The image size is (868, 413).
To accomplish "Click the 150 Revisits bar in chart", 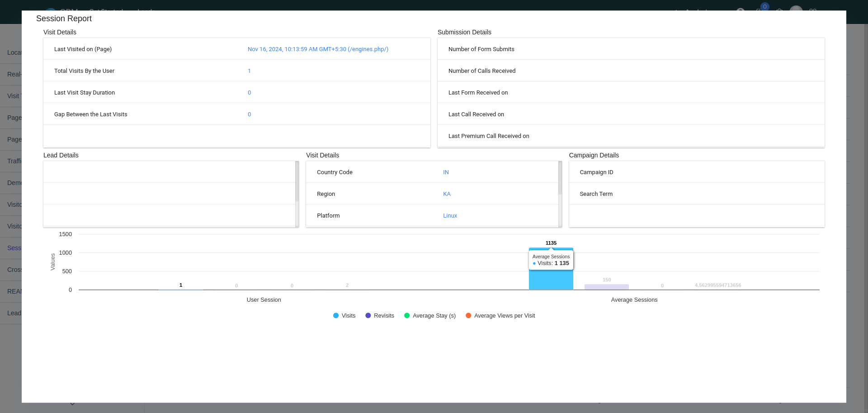I will point(607,287).
